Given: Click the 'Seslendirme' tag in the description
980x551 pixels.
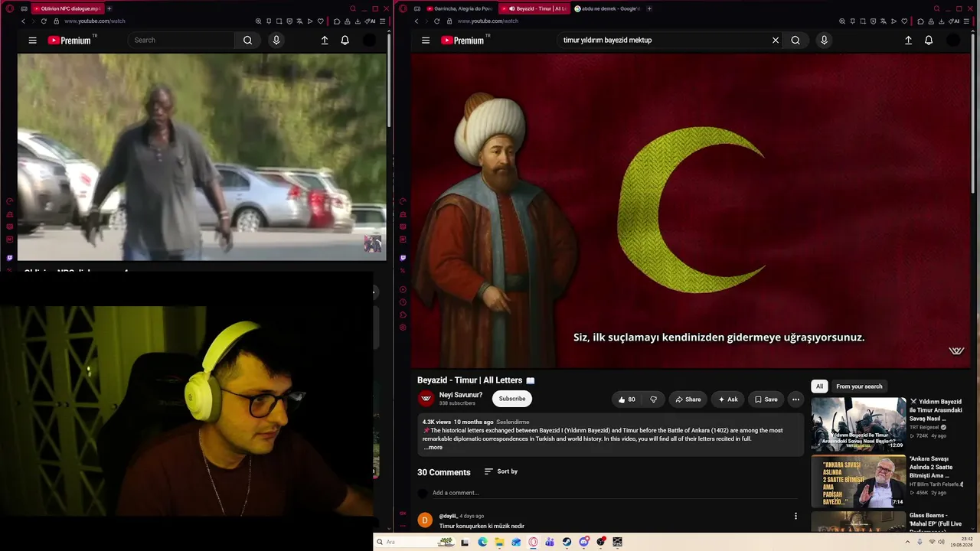Looking at the screenshot, I should tap(513, 422).
